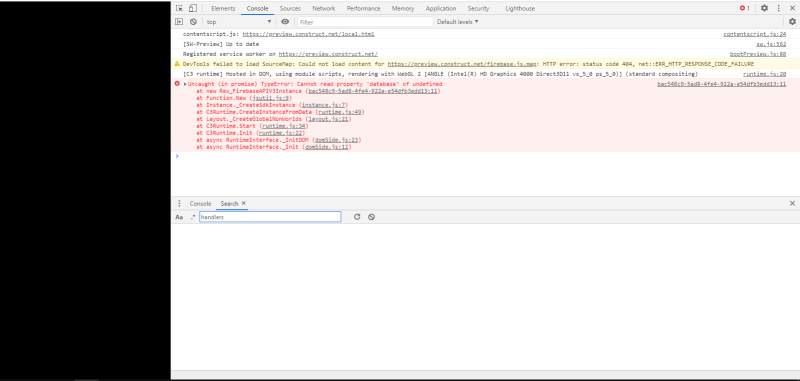Switch to the Elements tab

coord(223,9)
